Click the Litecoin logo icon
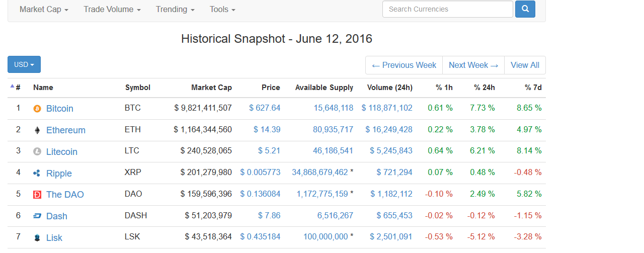This screenshot has height=253, width=644. (37, 151)
